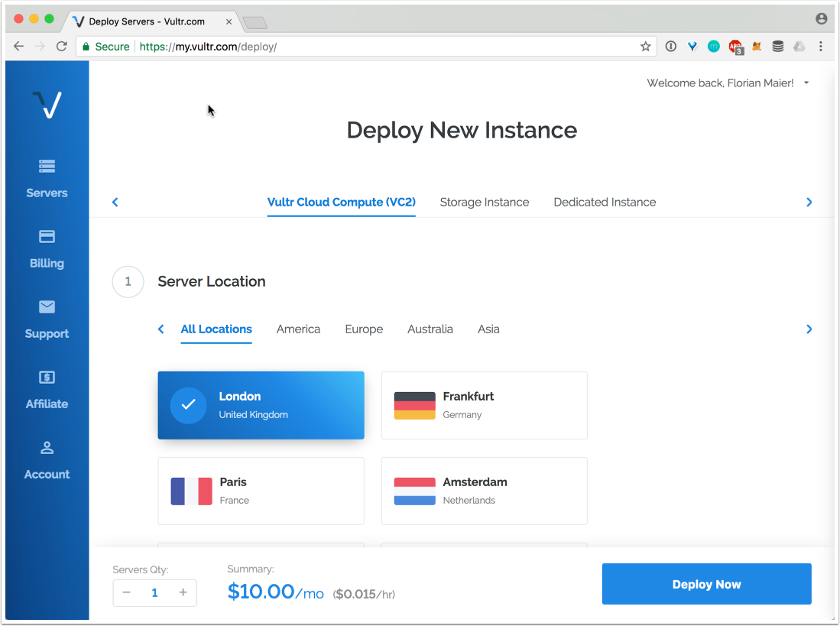
Task: Click the teal round m extension icon
Action: tap(714, 47)
